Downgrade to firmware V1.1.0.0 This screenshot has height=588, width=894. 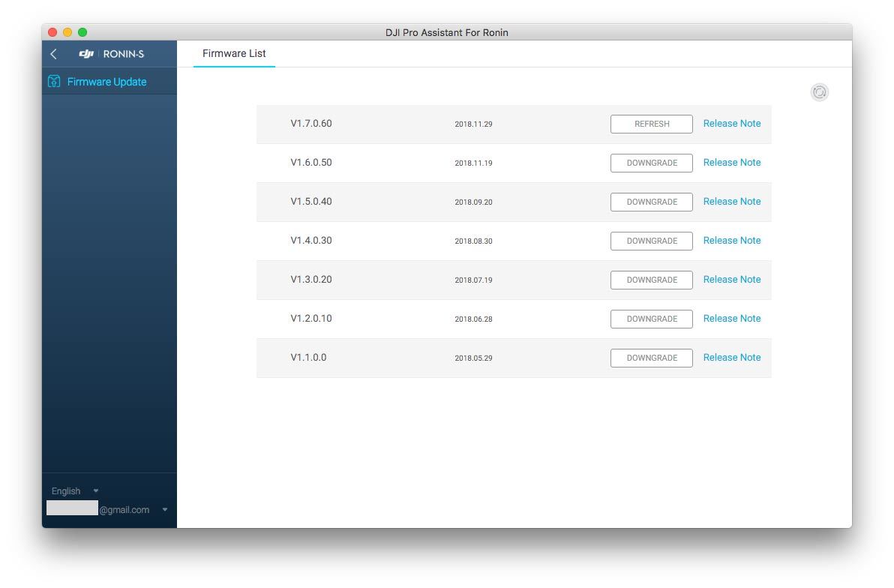652,358
